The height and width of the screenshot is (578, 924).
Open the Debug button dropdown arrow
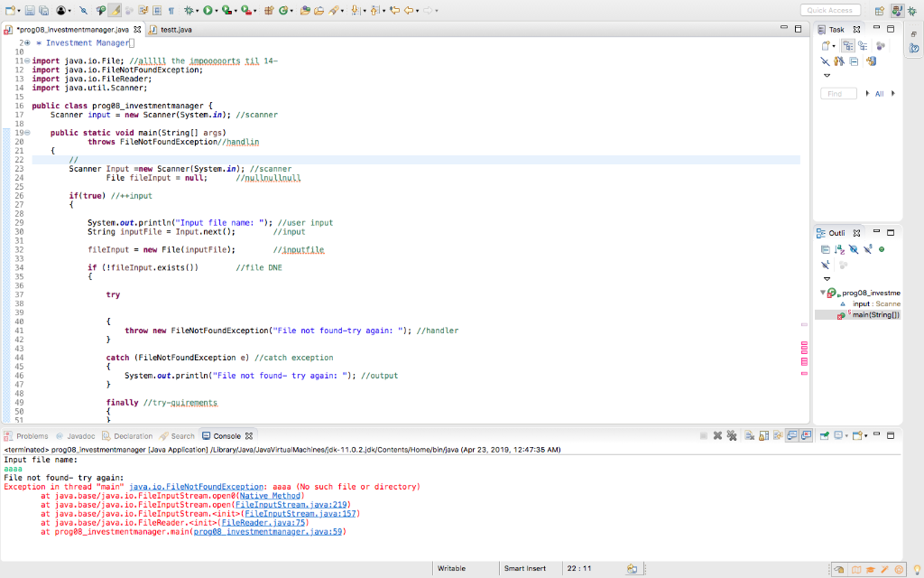click(197, 11)
